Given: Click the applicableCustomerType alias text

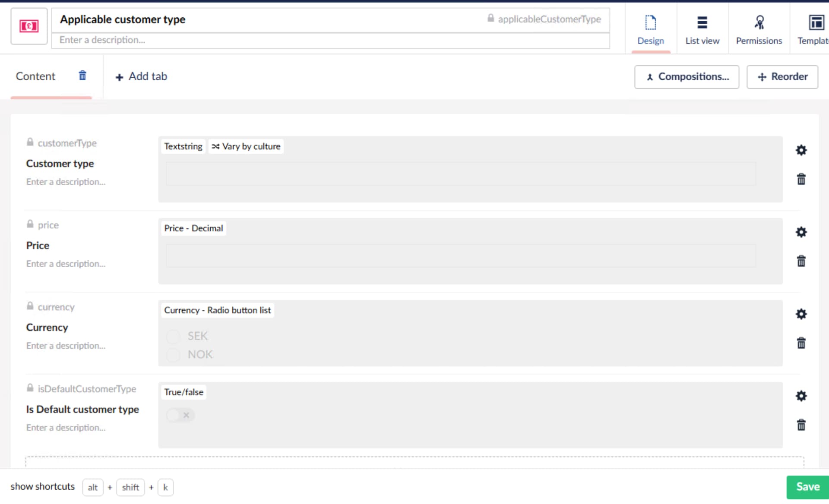Looking at the screenshot, I should pyautogui.click(x=549, y=19).
